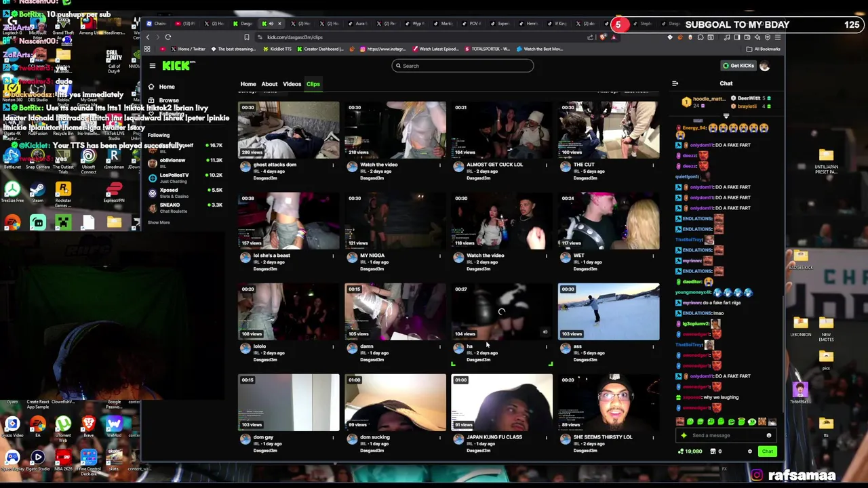Open the emoji picker in message box
868x488 pixels.
[769, 436]
